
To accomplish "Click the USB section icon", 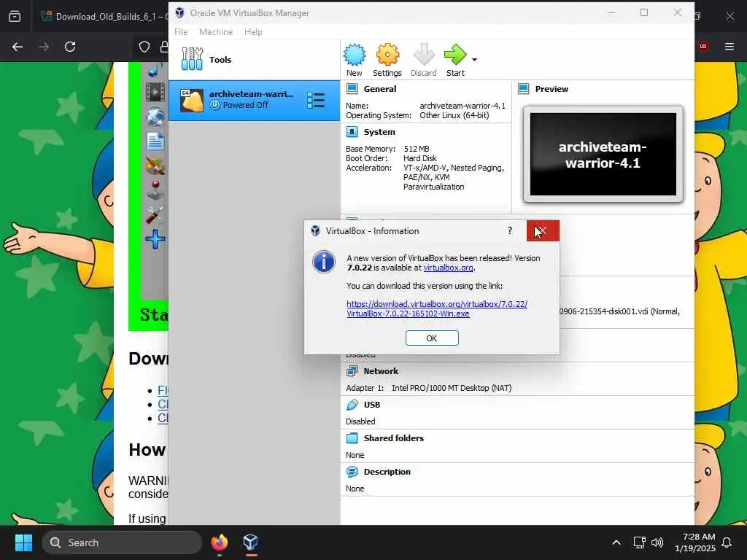I will 352,405.
